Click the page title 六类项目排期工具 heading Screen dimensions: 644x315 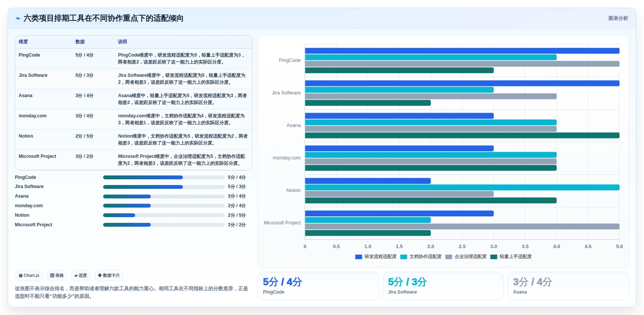[x=103, y=18]
